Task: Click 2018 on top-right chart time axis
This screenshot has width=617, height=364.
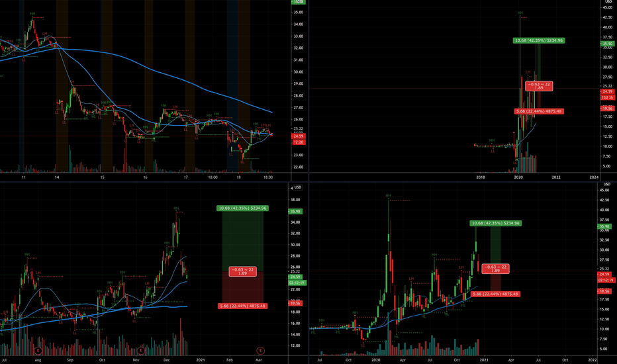Action: (481, 177)
